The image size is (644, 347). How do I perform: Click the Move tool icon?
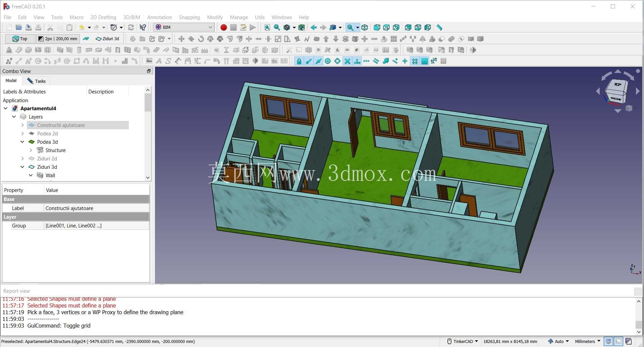181,39
